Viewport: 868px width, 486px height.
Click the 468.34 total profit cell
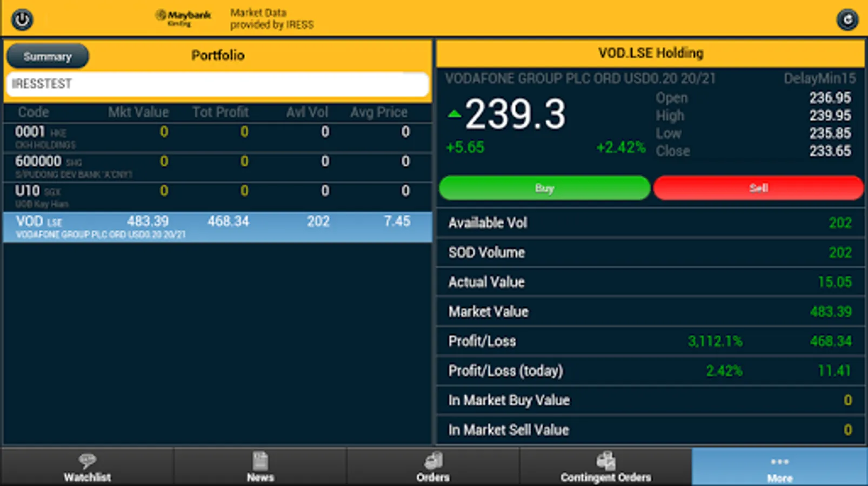point(228,221)
